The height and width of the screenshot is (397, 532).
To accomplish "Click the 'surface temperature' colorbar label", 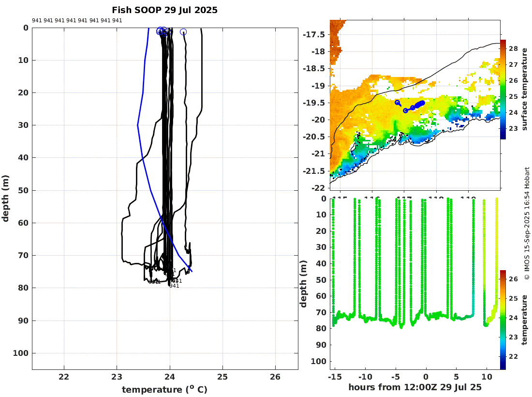I will 525,89.
